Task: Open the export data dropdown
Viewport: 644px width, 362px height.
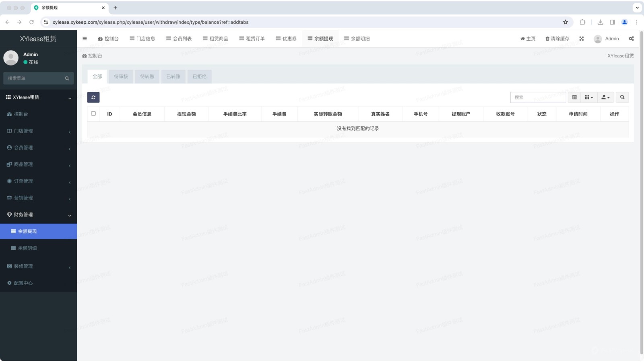Action: click(605, 97)
